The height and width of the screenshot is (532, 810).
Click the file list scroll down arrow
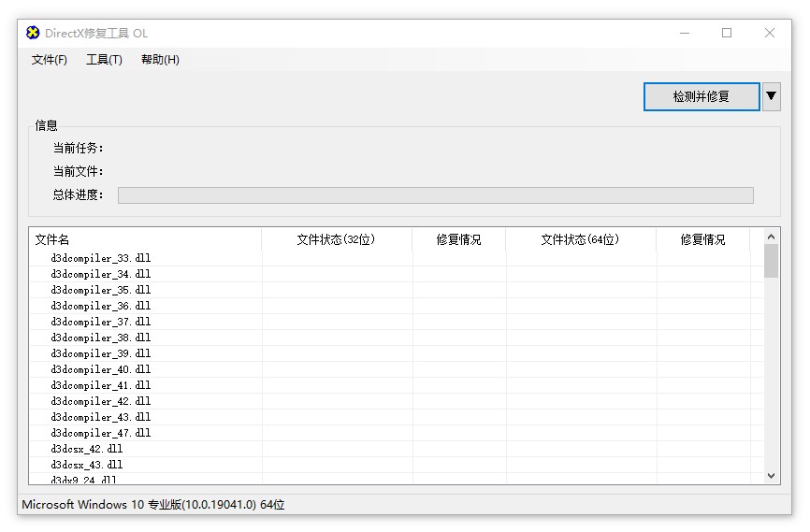pyautogui.click(x=772, y=476)
